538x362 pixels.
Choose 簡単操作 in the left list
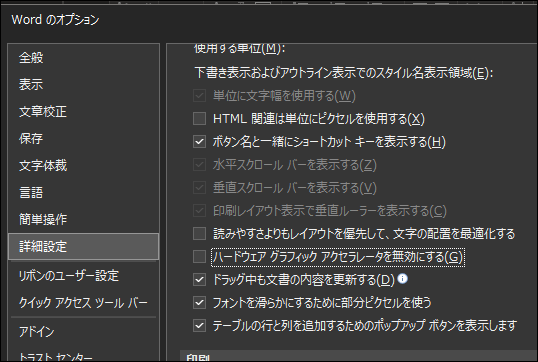click(x=83, y=219)
